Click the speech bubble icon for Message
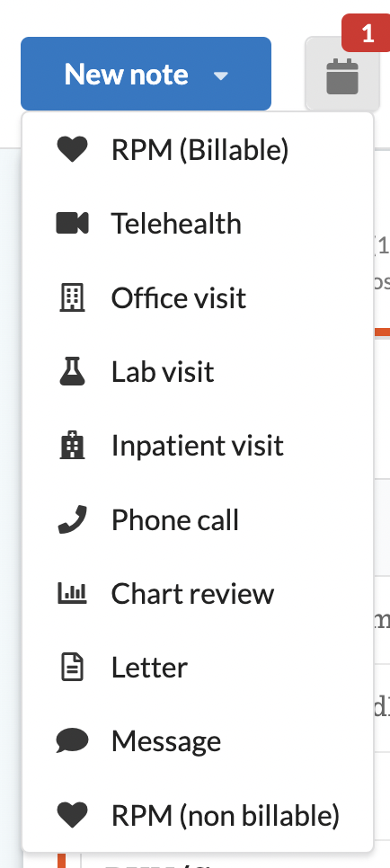The image size is (390, 868). pyautogui.click(x=72, y=740)
